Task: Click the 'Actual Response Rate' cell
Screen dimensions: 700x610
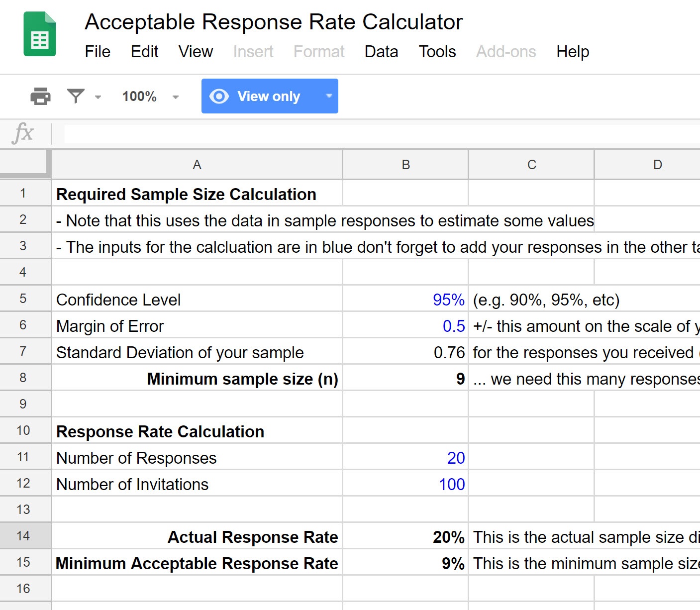Action: [x=197, y=536]
